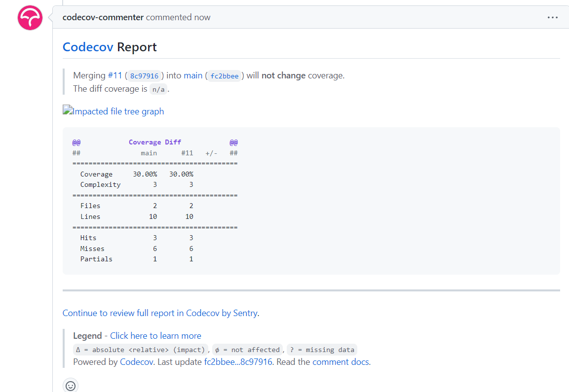The height and width of the screenshot is (392, 569).
Task: Click 'Click here to learn more' link
Action: (x=155, y=336)
